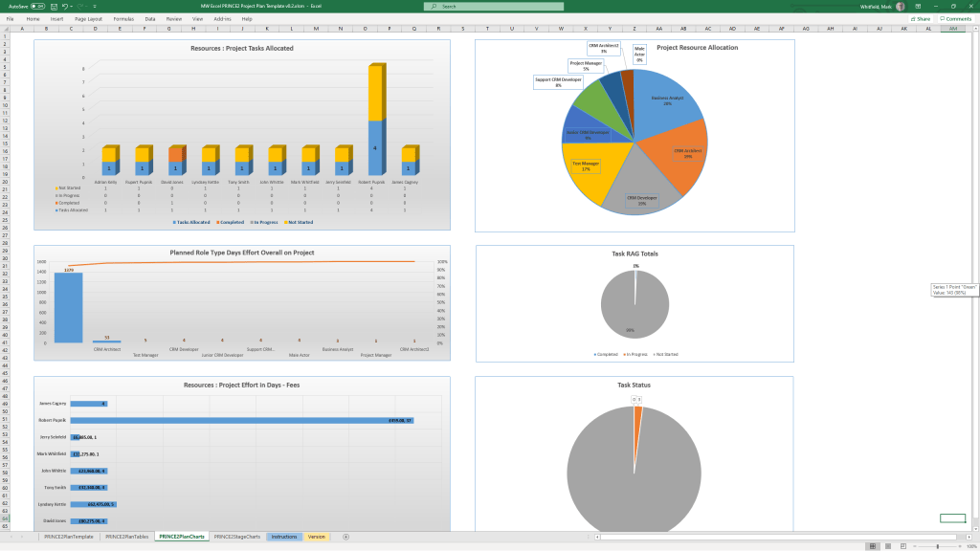Viewport: 980px width, 551px height.
Task: Open the View ribbon tab
Action: pos(197,19)
